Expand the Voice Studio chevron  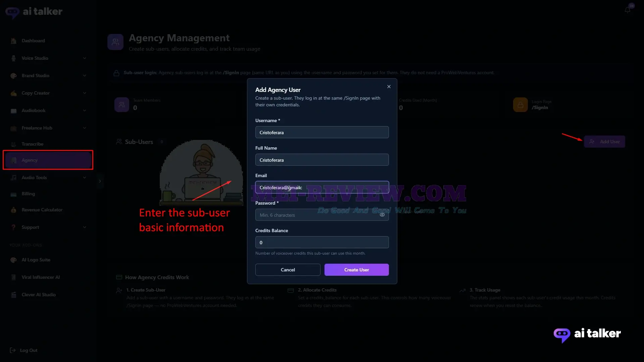pyautogui.click(x=84, y=58)
